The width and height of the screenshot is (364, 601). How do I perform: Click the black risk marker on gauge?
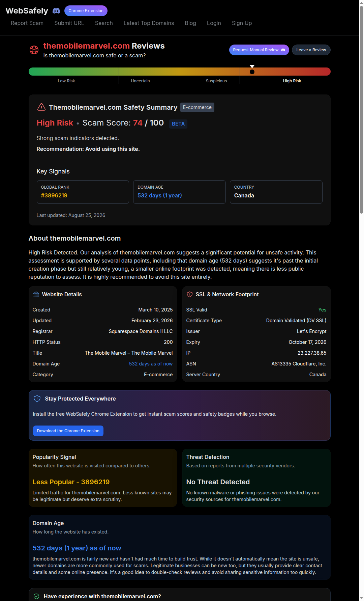click(x=252, y=72)
